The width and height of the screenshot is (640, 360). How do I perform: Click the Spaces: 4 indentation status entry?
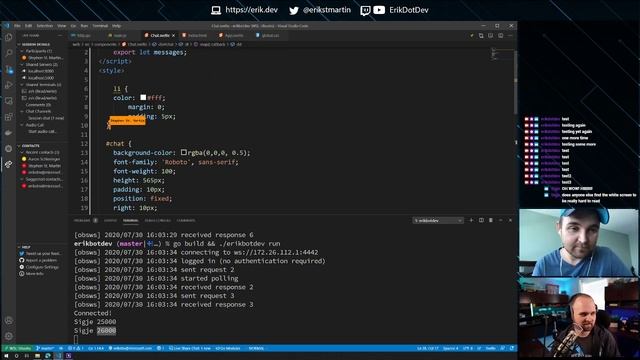(450, 348)
